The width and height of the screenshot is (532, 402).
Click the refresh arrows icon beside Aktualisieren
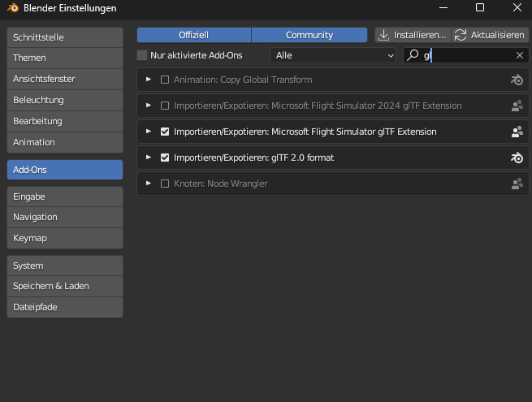click(461, 35)
